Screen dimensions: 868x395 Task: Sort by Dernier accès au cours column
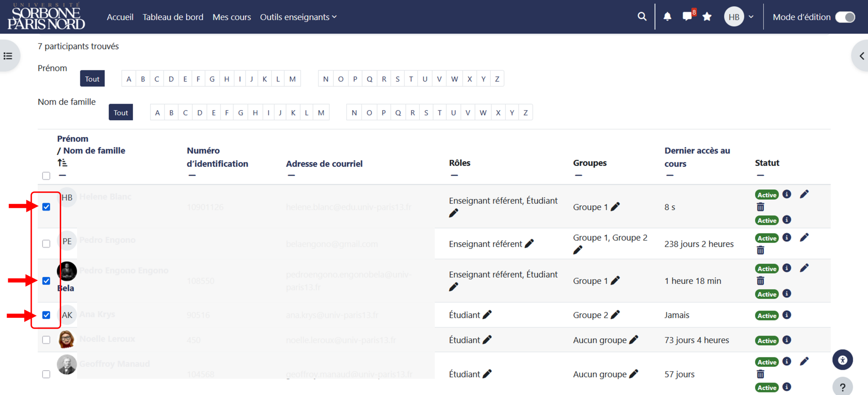point(697,157)
